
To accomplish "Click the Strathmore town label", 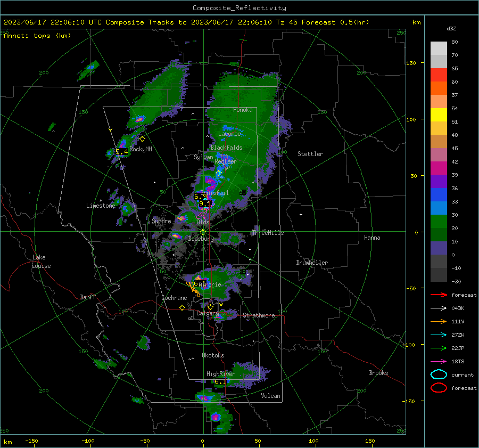I will tap(259, 315).
